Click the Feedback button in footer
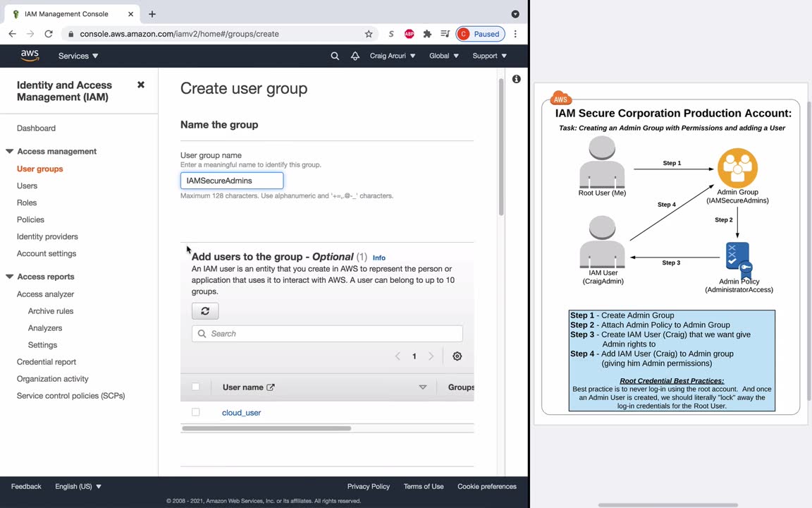 click(26, 486)
